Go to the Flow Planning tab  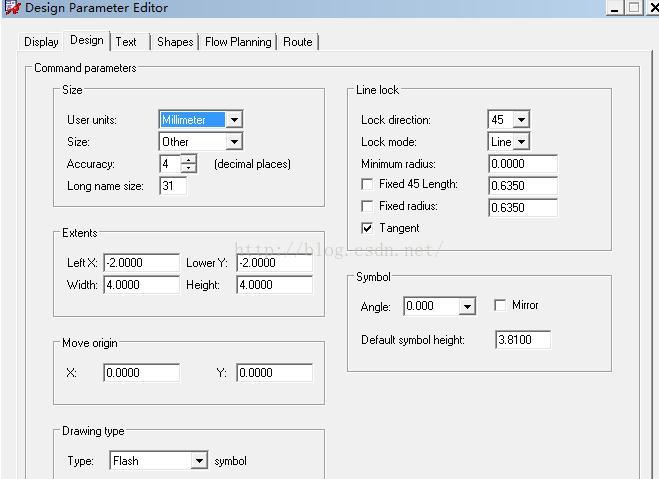point(238,42)
